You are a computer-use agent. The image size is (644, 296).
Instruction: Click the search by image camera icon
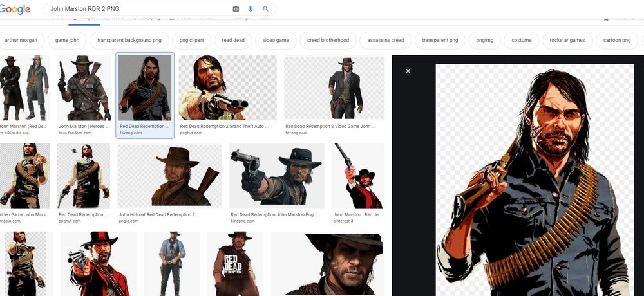pyautogui.click(x=236, y=9)
